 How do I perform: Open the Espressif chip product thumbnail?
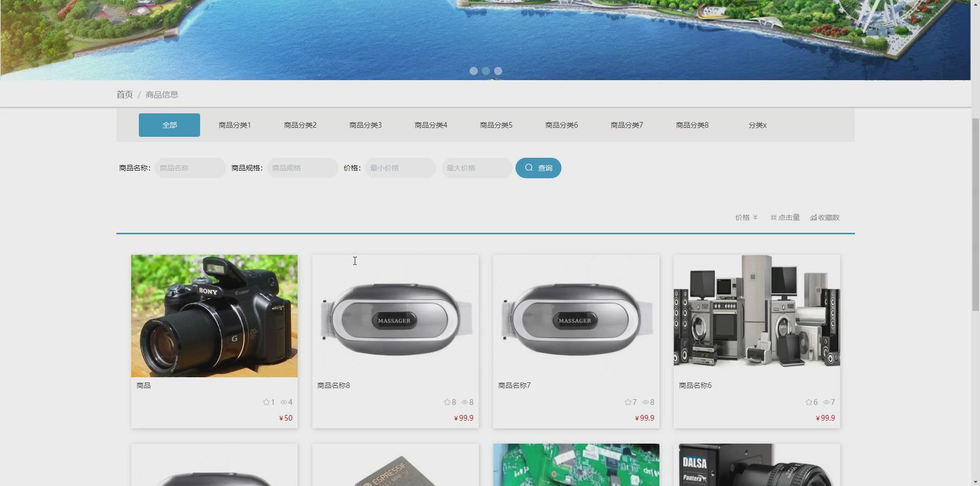(396, 465)
